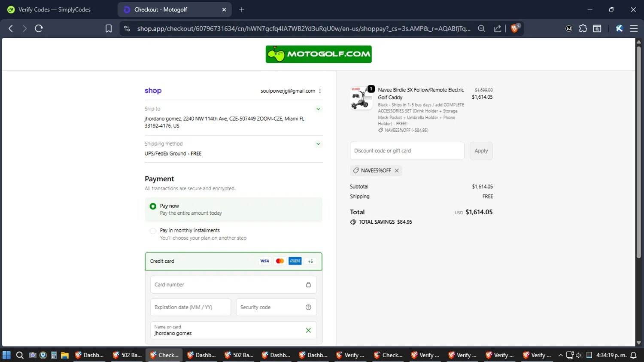Open File Explorer from the taskbar
Screen dimensions: 644x362
click(65, 355)
